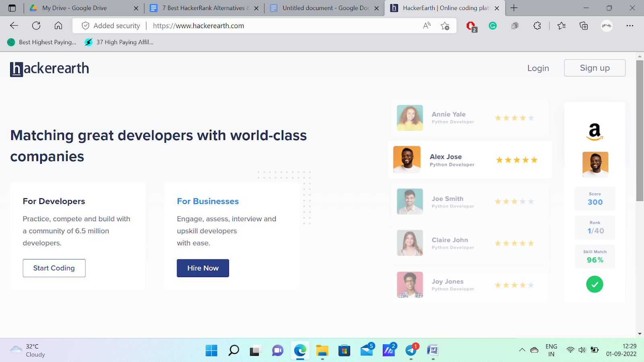Open Best Highest Paying bookmark
The width and height of the screenshot is (644, 362).
[x=42, y=42]
